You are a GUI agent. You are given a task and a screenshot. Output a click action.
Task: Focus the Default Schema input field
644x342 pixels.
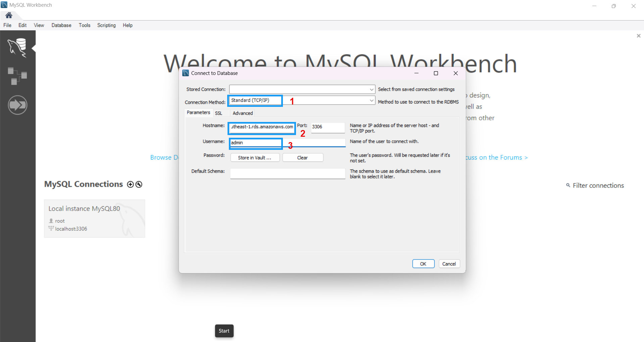288,174
